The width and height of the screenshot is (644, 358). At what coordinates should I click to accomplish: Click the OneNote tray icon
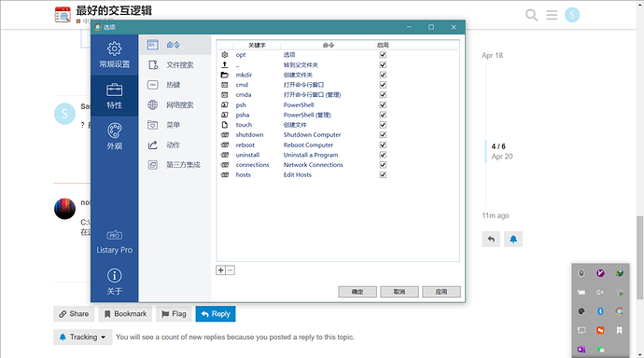581,350
